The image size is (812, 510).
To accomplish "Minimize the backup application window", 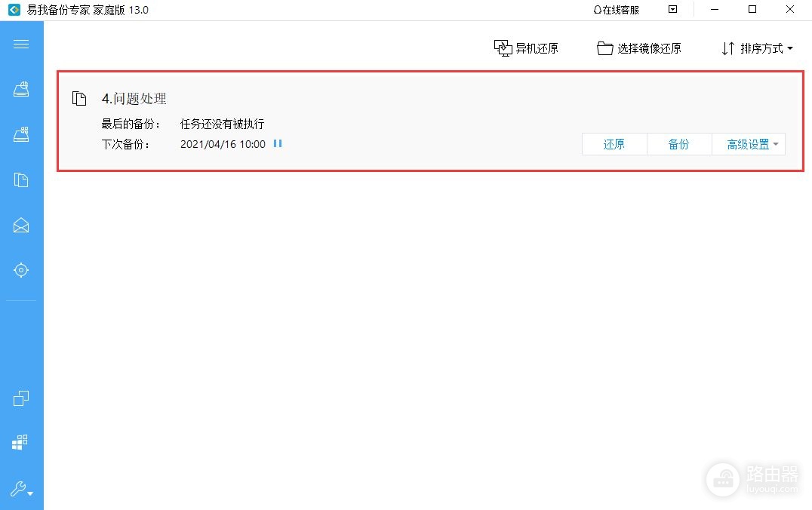I will (x=715, y=9).
